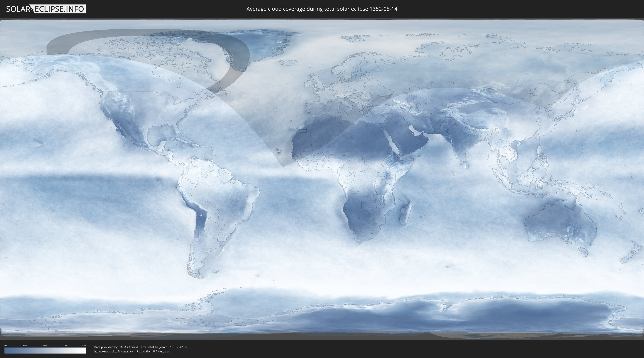Click the map title about eclipse 1352-05-14
The height and width of the screenshot is (358, 644).
tap(322, 9)
